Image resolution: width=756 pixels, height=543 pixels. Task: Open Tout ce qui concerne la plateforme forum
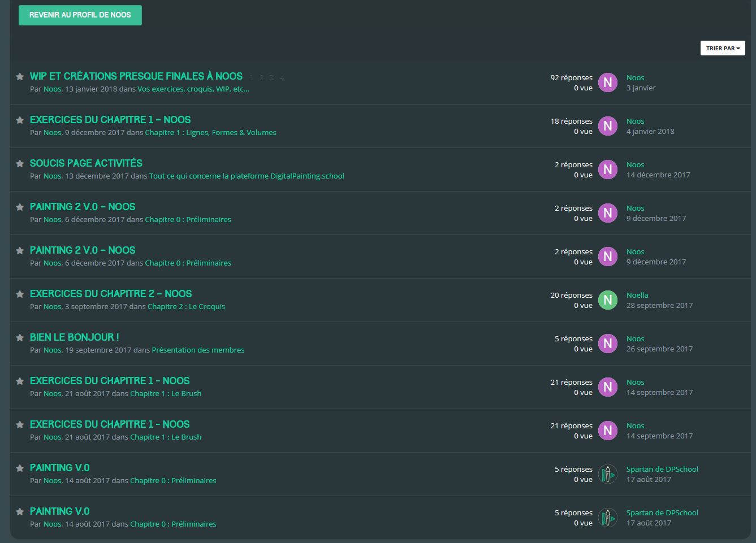(247, 176)
